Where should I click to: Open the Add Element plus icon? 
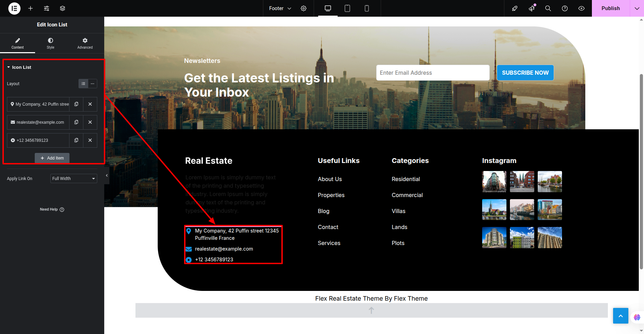(31, 8)
